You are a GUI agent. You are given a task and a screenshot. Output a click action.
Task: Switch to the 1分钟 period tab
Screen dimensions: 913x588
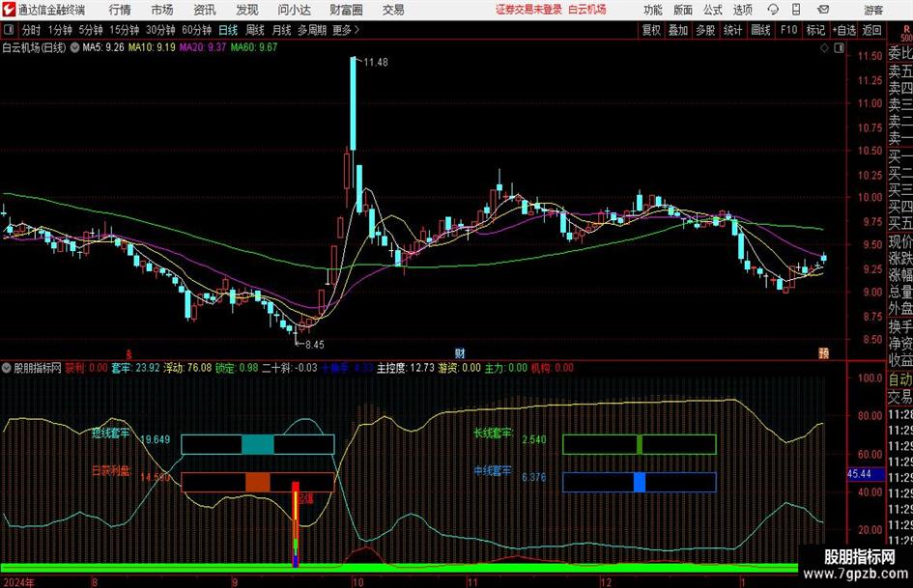click(x=60, y=30)
